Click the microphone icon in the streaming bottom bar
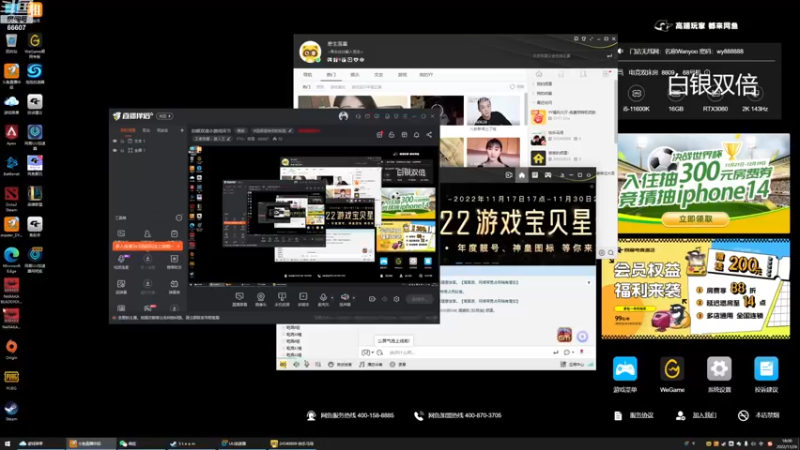 [x=322, y=297]
